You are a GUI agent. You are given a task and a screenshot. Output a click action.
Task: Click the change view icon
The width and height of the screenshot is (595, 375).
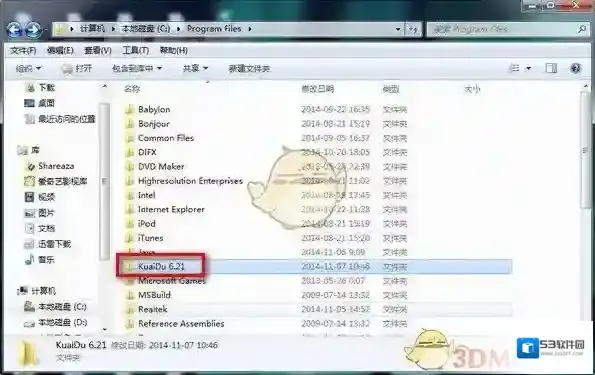[x=515, y=68]
